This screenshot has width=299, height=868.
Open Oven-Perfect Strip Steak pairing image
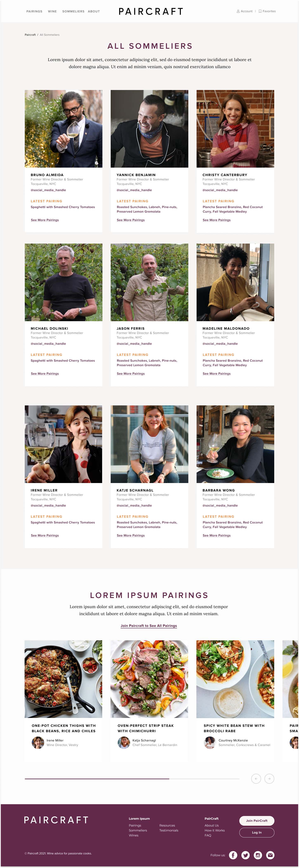pos(149,679)
